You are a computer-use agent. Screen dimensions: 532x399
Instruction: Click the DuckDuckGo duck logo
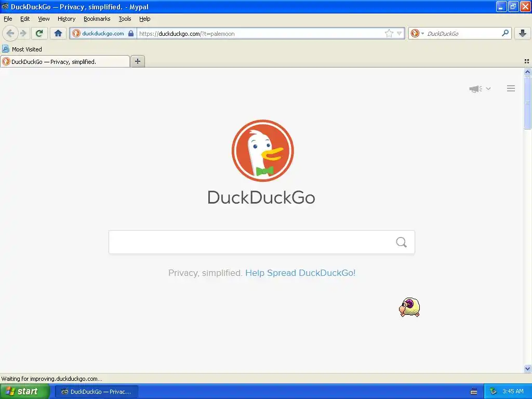262,150
